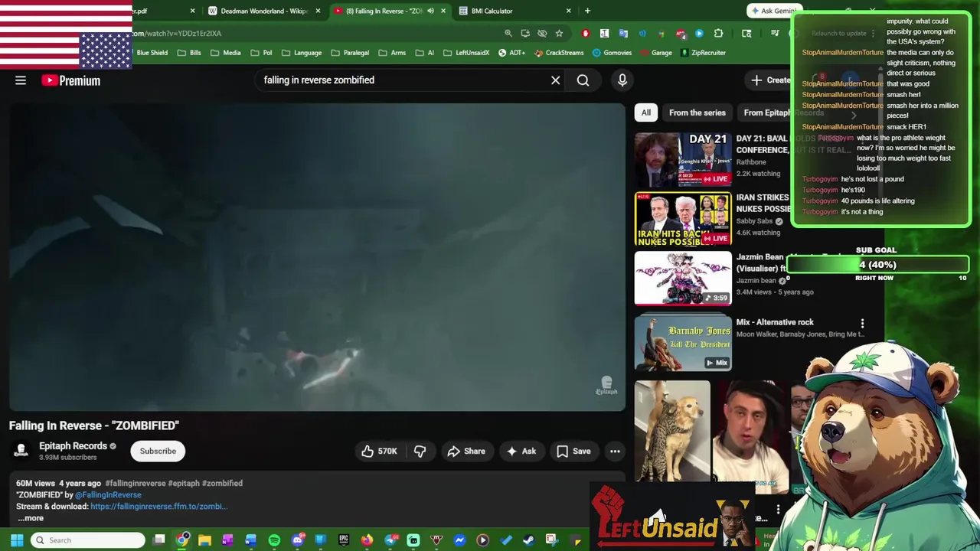Image resolution: width=980 pixels, height=551 pixels.
Task: Open the Epitaph Records channel avatar
Action: click(21, 451)
